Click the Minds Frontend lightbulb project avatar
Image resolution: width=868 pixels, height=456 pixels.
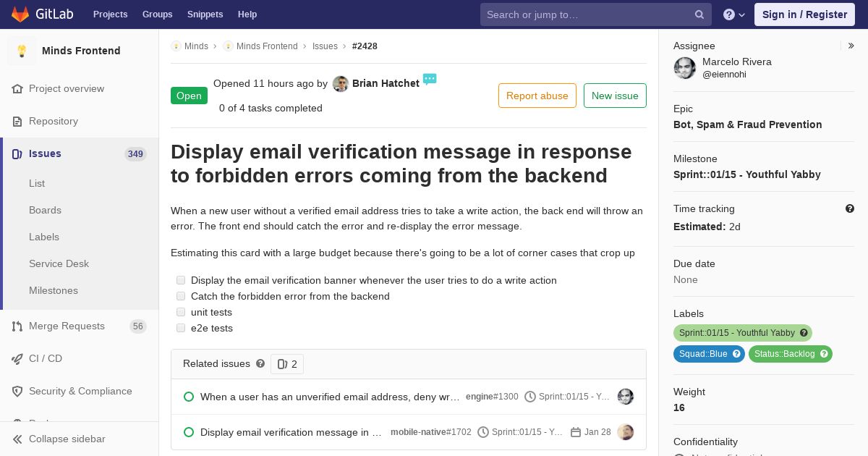(x=22, y=51)
